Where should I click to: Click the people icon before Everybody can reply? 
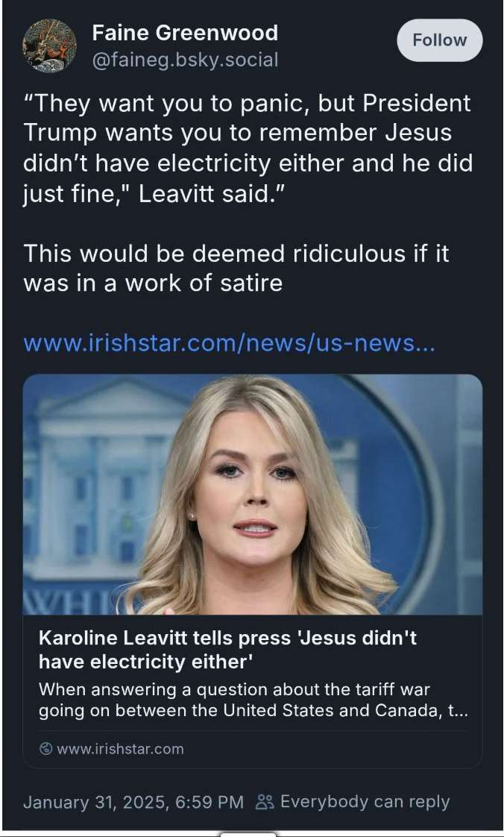(x=265, y=802)
